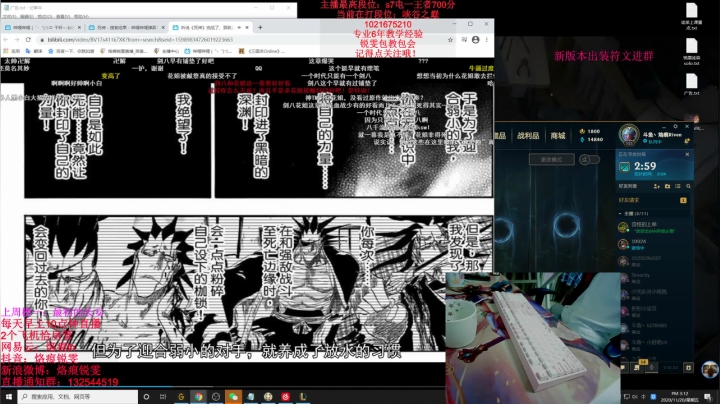Open the orange G app on taskbar

click(181, 397)
